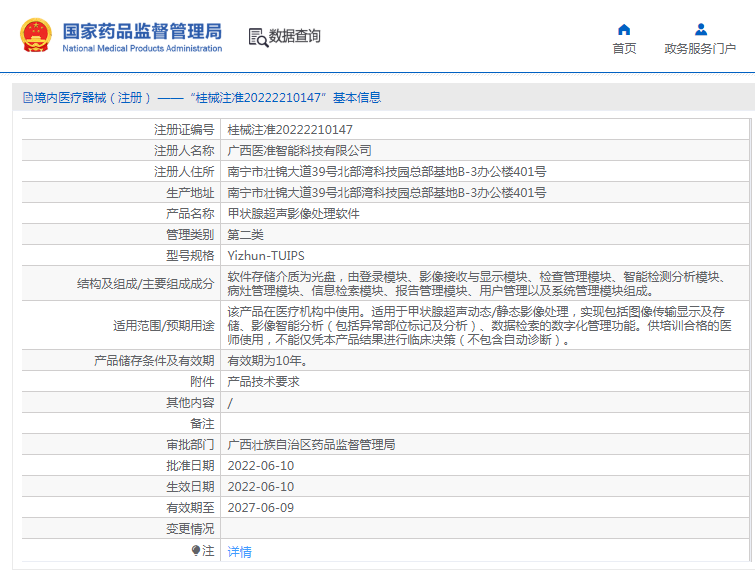Image resolution: width=755 pixels, height=570 pixels.
Task: Click the 结构及组成/主要组成成分 label
Action: point(145,284)
